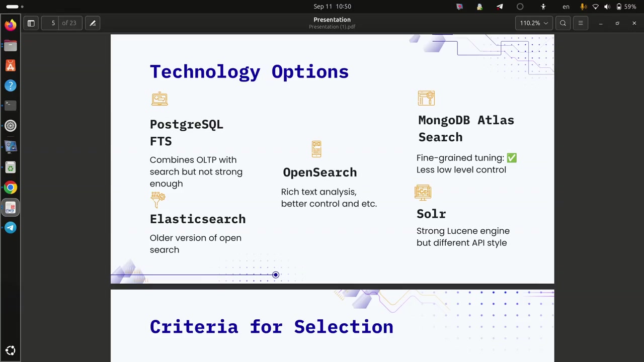This screenshot has width=644, height=362.
Task: Click the document tray icon with green dot
Action: [479, 7]
